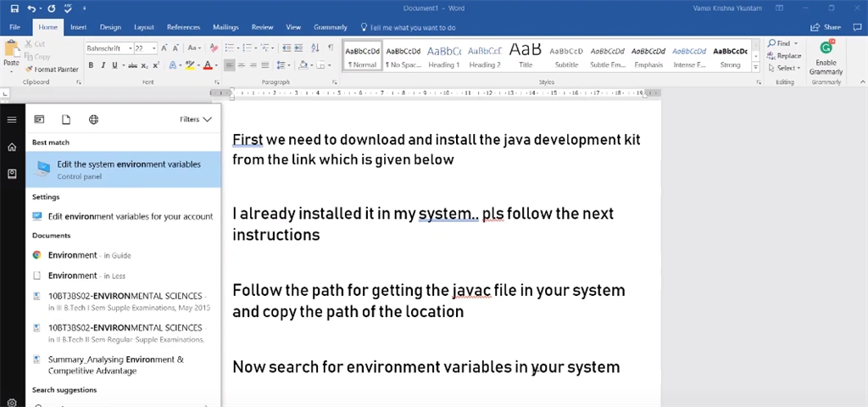The image size is (868, 407).
Task: Select the documents filter icon in search
Action: pyautogui.click(x=66, y=120)
